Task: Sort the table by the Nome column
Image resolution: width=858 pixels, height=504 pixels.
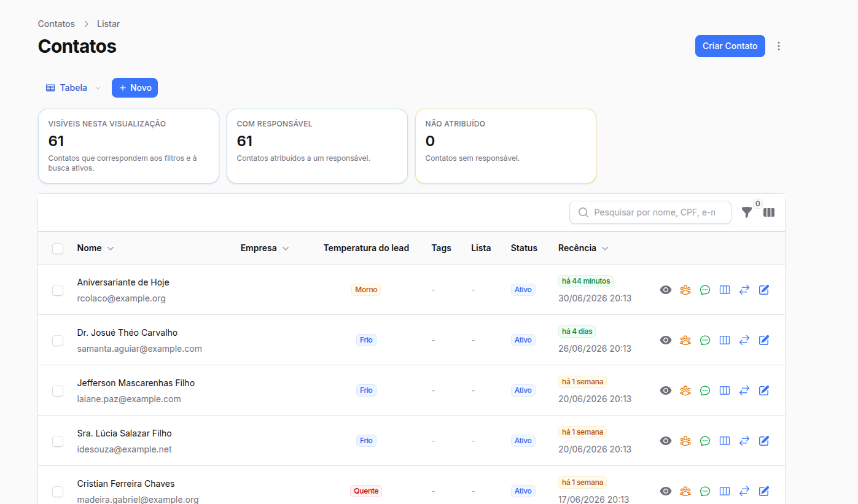Action: (95, 248)
